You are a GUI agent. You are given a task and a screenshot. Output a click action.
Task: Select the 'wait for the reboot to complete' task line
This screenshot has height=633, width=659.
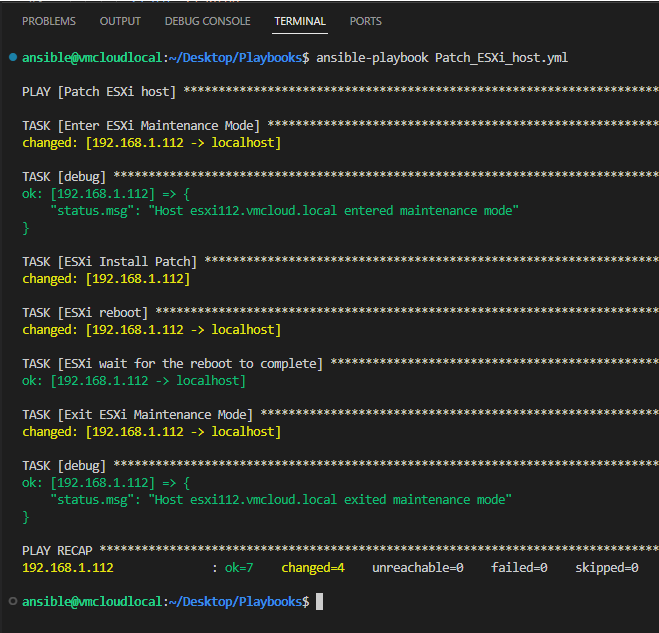(173, 364)
